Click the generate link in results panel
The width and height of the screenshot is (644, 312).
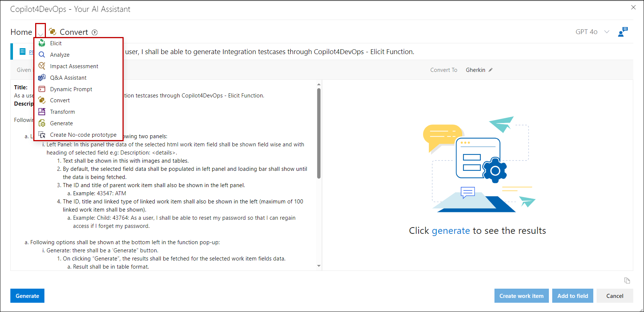pos(451,230)
